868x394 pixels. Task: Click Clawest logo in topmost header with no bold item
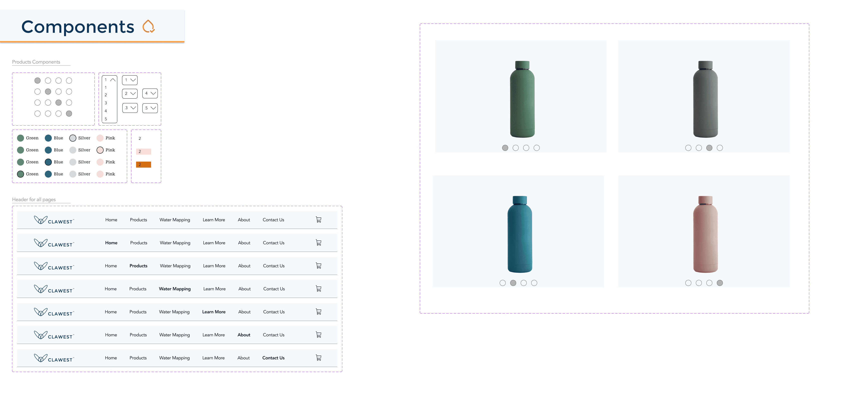pyautogui.click(x=54, y=220)
